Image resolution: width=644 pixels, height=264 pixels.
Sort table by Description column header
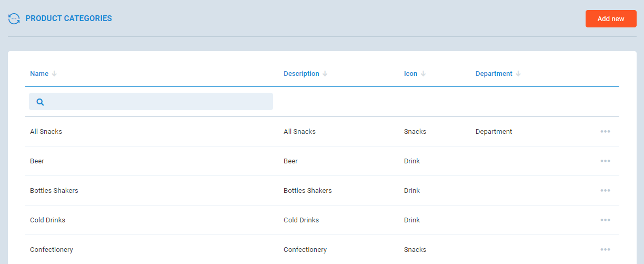[x=301, y=74]
